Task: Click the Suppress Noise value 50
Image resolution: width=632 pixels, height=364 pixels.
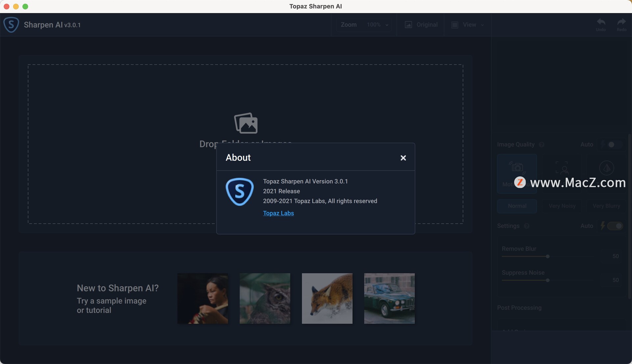Action: click(616, 280)
